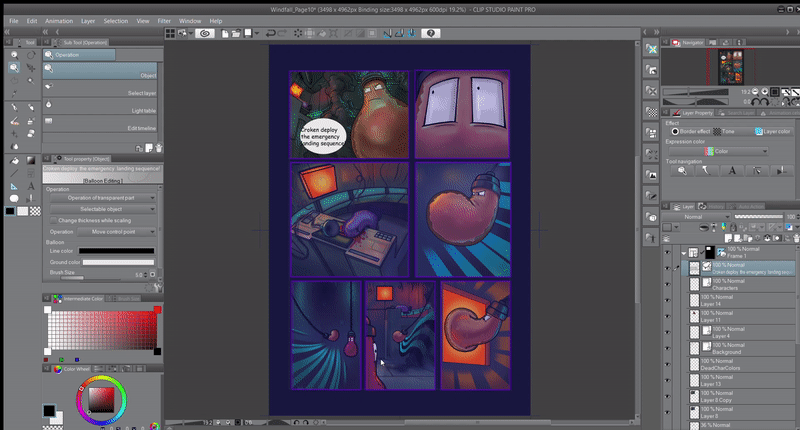The width and height of the screenshot is (800, 430).
Task: Toggle visibility of the Characters layer
Action: pyautogui.click(x=667, y=286)
